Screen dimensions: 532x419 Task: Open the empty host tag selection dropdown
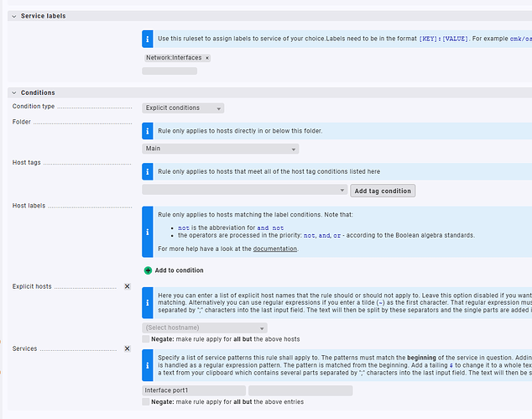[244, 191]
